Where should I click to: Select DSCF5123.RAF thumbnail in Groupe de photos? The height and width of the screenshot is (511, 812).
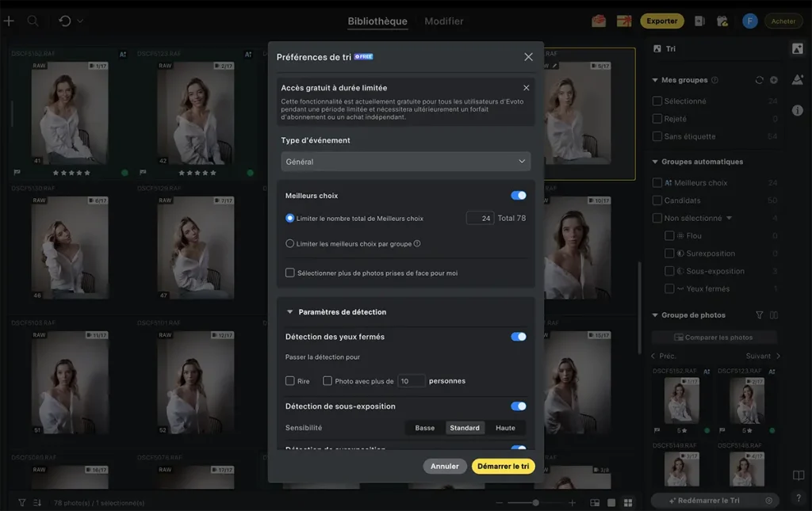coord(747,400)
